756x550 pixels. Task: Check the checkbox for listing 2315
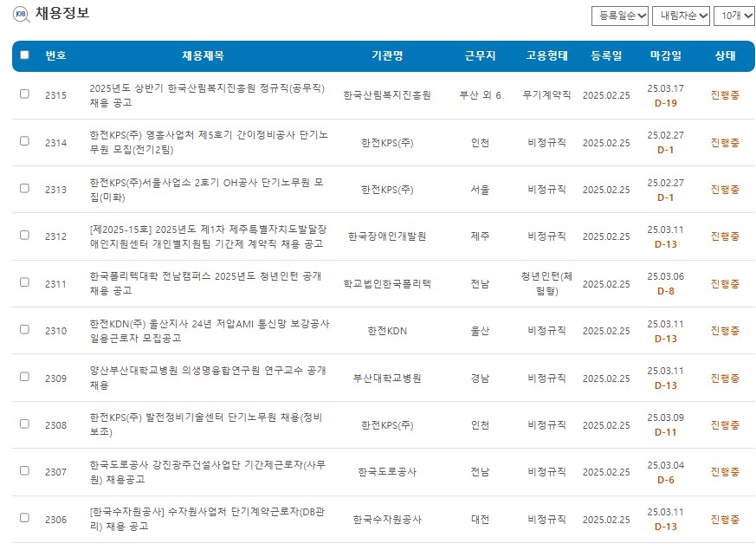click(23, 95)
